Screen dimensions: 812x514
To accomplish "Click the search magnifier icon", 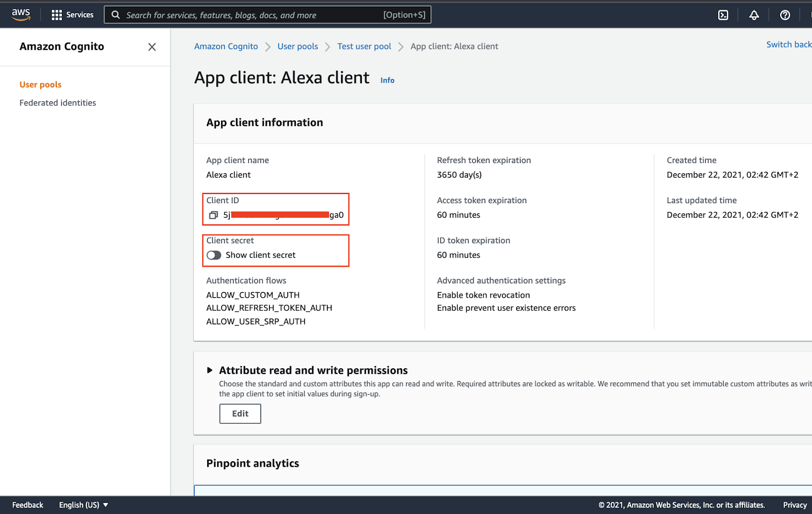I will 116,15.
